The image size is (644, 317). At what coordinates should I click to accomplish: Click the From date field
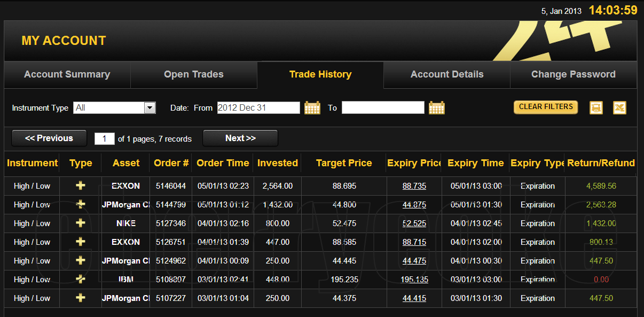tap(258, 107)
